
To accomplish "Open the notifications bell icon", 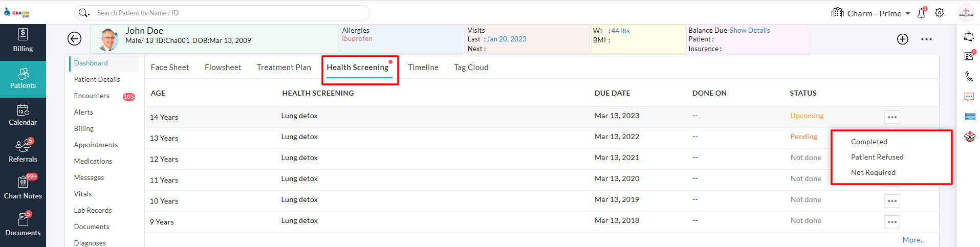I will point(921,13).
